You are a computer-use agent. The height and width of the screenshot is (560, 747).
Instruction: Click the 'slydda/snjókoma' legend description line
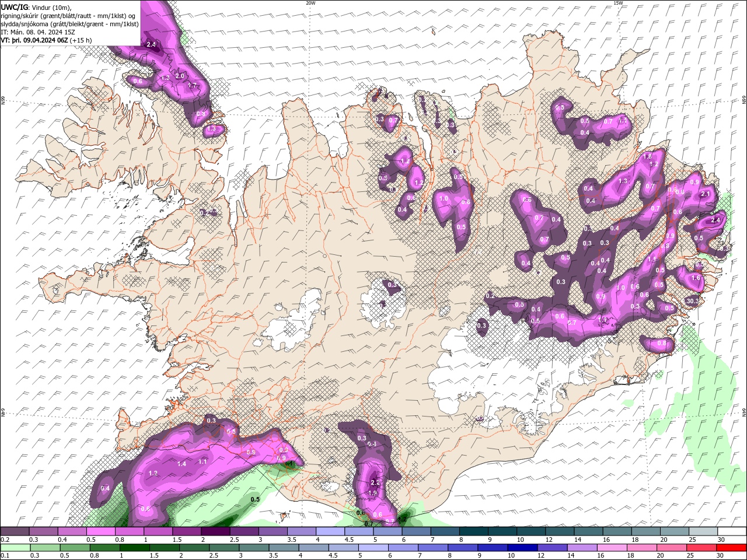click(69, 24)
